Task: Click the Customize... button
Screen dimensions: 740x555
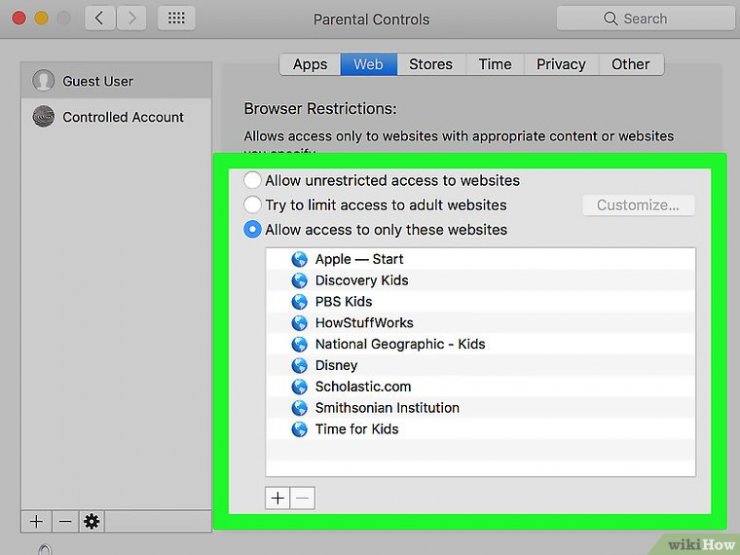Action: (x=638, y=205)
